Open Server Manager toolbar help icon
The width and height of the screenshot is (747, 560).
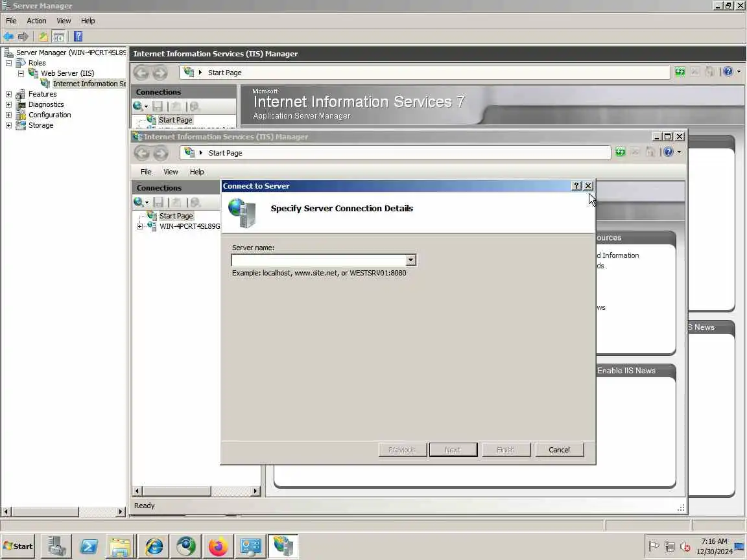click(x=78, y=37)
